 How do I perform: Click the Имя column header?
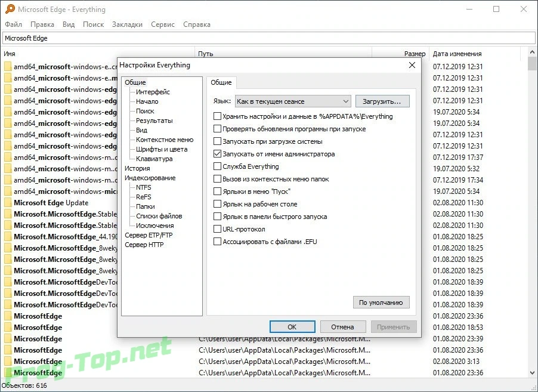pyautogui.click(x=98, y=54)
